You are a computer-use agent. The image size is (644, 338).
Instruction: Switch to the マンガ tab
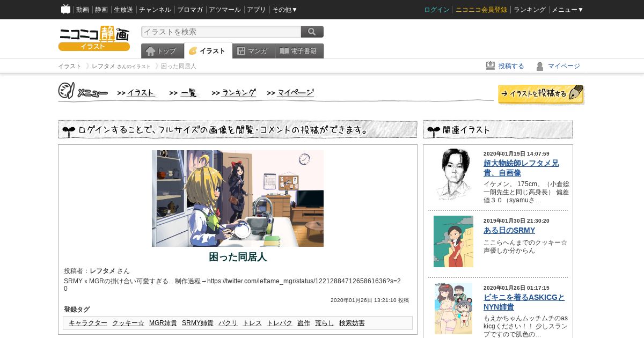click(x=254, y=51)
